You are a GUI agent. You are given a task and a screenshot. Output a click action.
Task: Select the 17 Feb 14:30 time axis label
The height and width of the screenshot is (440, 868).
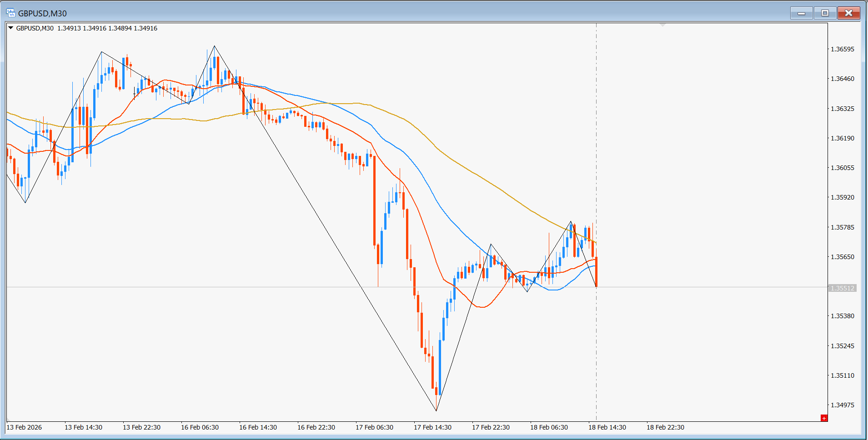[x=432, y=427]
